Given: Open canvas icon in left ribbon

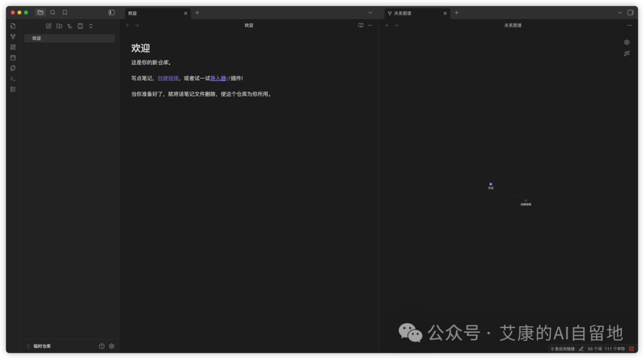Looking at the screenshot, I should tap(13, 47).
